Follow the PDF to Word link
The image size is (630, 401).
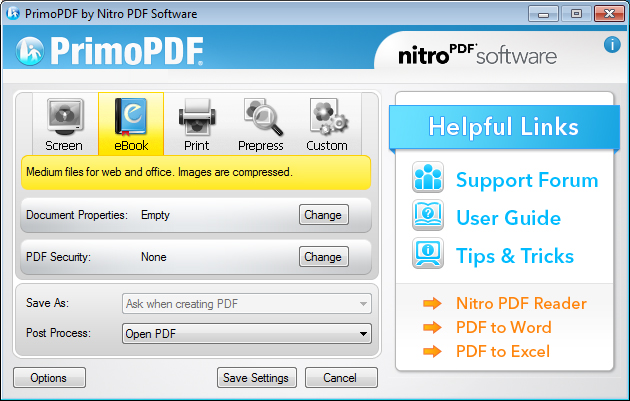(504, 327)
